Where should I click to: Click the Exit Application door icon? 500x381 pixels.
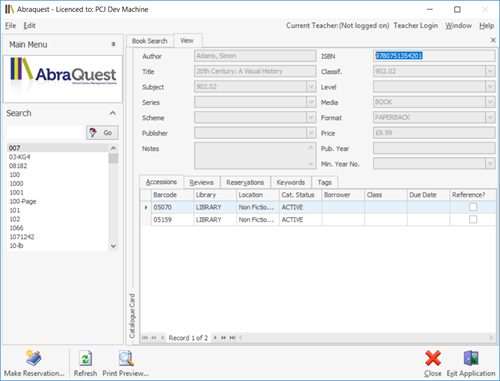(x=471, y=359)
